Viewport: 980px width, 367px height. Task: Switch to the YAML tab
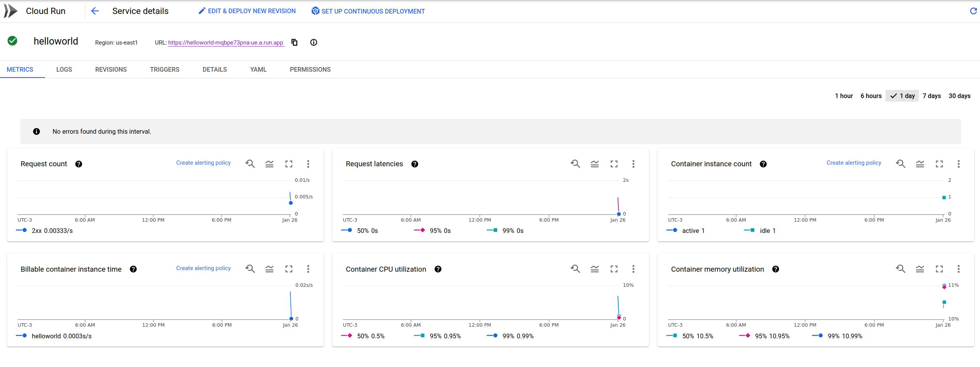tap(258, 69)
